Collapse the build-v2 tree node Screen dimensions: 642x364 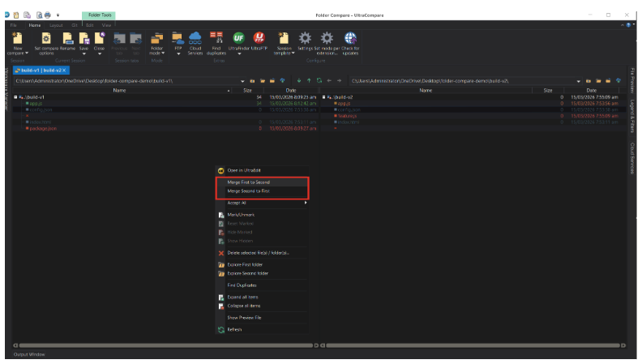coord(323,97)
